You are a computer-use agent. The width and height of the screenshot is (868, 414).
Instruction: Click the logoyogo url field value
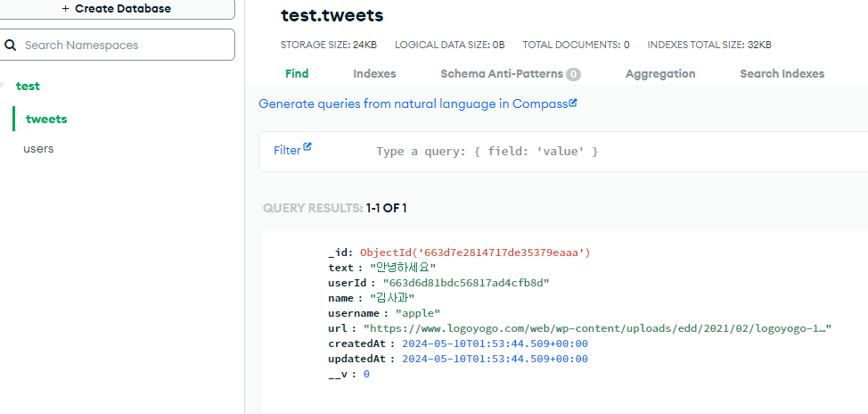coord(597,328)
